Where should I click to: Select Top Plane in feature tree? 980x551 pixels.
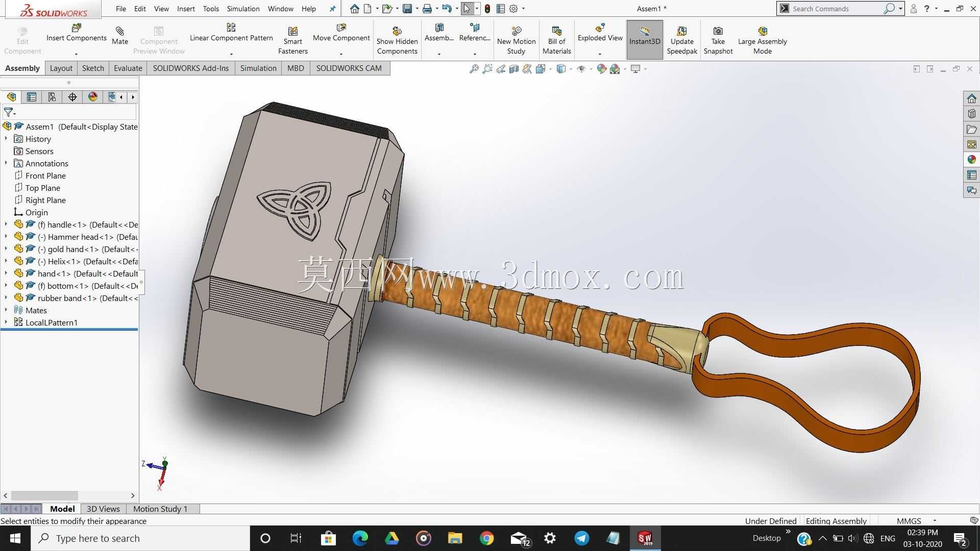click(43, 188)
